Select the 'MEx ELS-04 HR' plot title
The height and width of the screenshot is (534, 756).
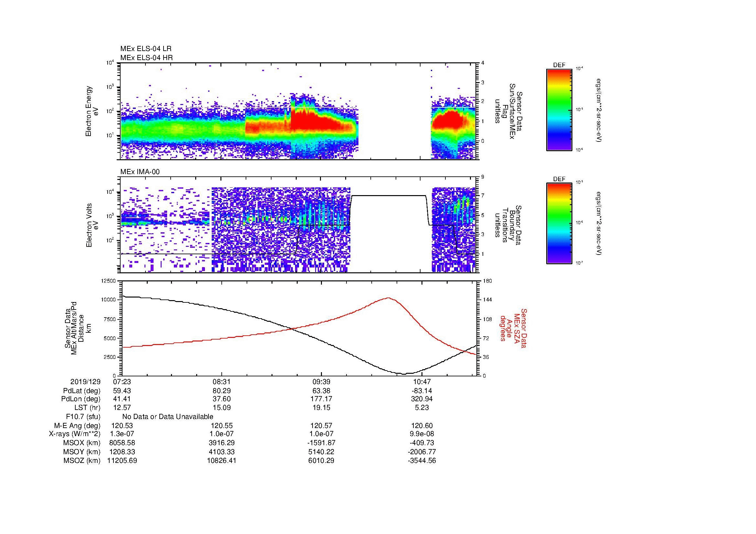[146, 58]
